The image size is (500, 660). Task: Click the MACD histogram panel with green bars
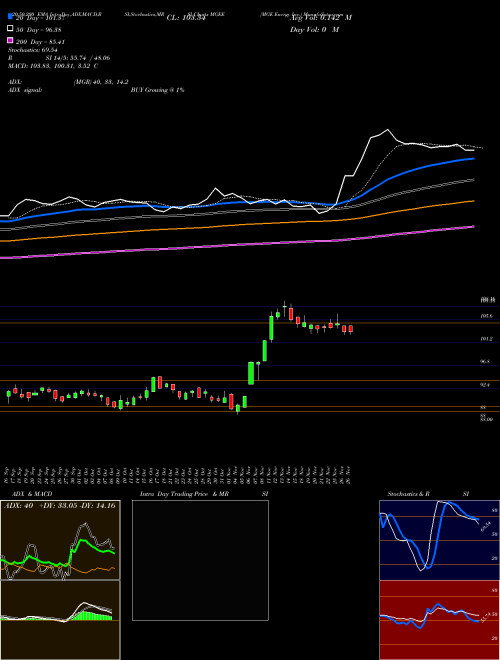tap(60, 620)
